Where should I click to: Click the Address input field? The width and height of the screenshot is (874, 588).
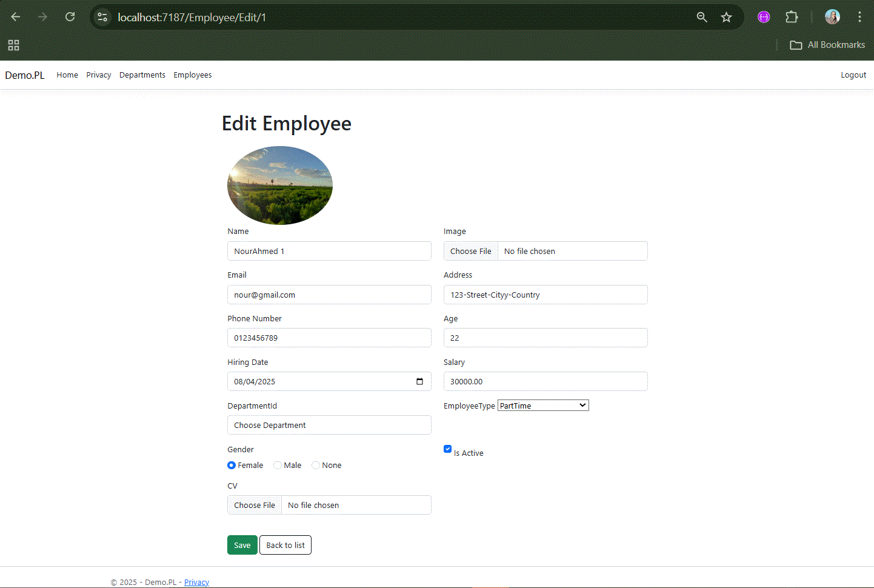545,295
